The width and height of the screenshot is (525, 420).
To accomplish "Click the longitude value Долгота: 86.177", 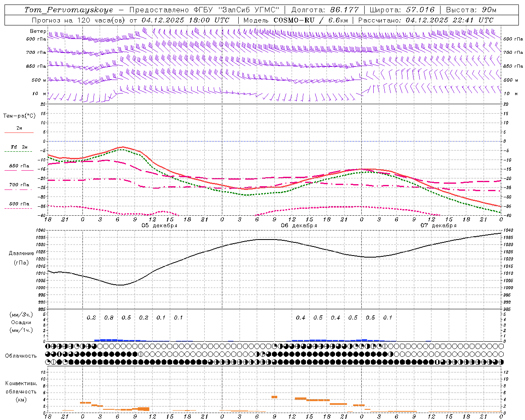I will point(325,10).
